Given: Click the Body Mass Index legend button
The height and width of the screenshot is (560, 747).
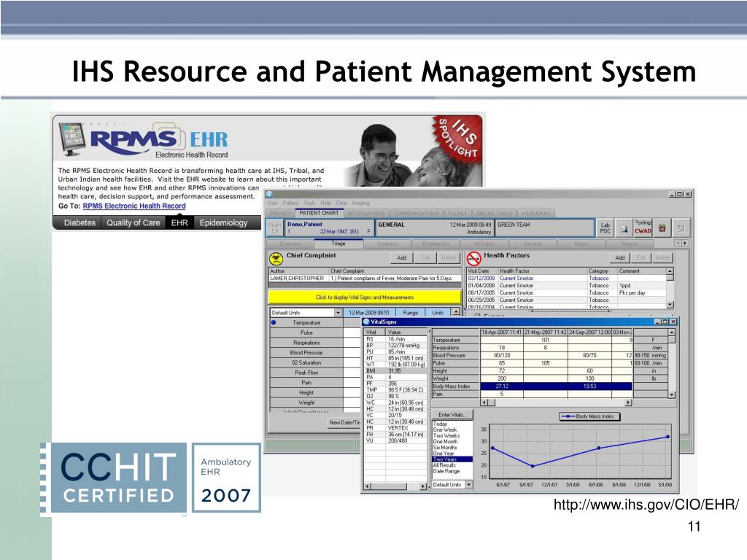Looking at the screenshot, I should coord(589,416).
